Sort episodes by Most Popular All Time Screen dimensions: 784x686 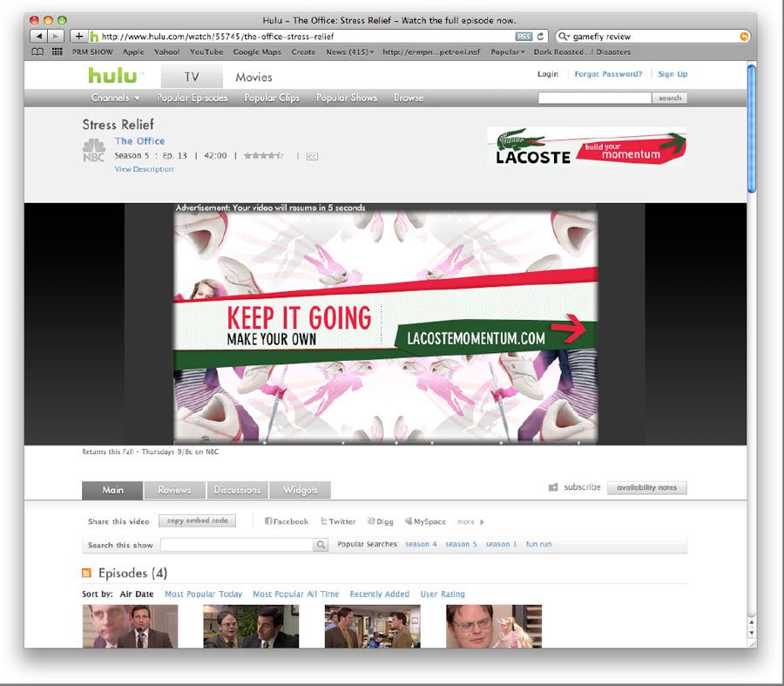click(x=295, y=594)
